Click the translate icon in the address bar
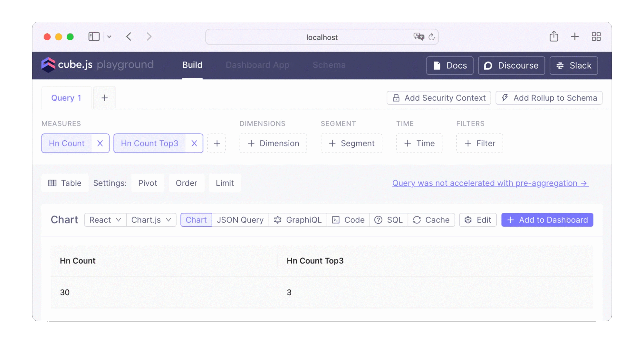 (418, 36)
